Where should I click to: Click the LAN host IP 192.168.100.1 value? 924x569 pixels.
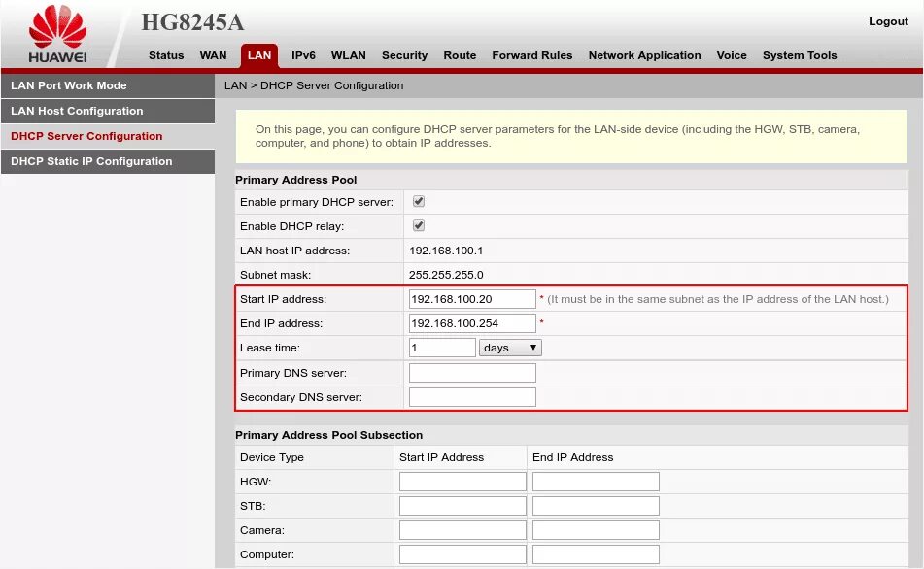[x=446, y=251]
